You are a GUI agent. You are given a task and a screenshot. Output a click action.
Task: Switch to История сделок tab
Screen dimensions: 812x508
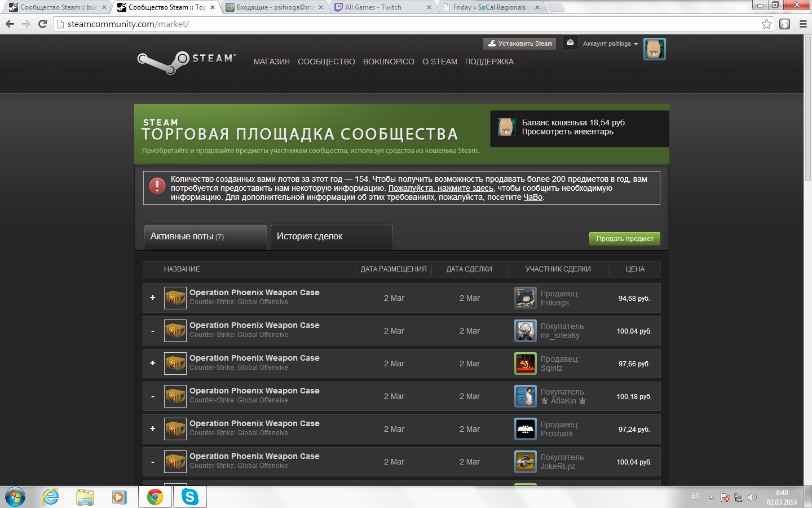tap(332, 237)
